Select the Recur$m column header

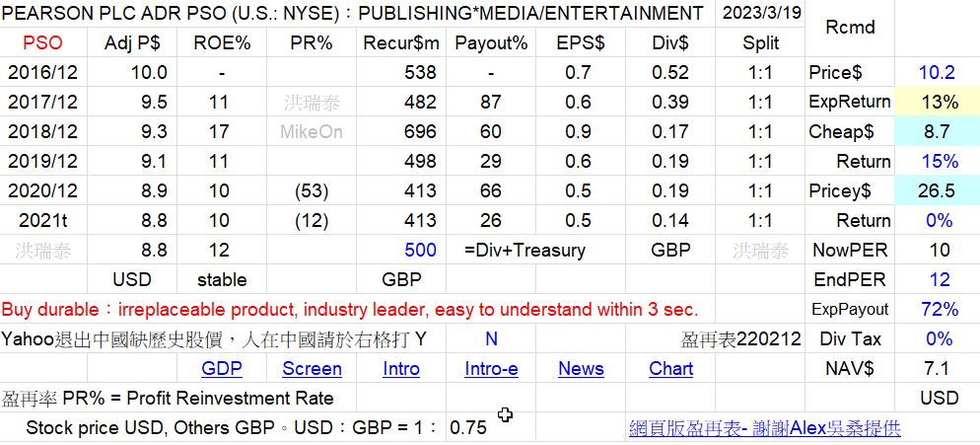coord(401,42)
